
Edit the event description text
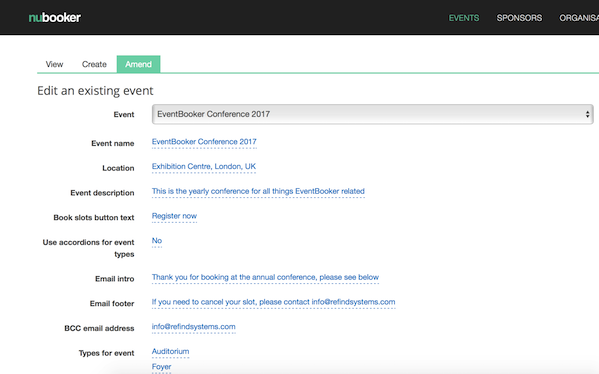258,191
